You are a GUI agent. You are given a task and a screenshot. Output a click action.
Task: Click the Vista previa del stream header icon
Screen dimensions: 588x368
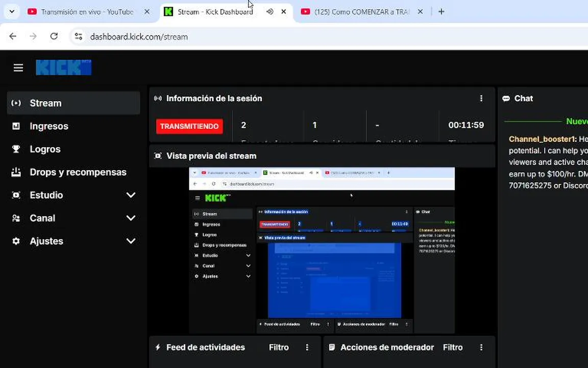pyautogui.click(x=158, y=156)
